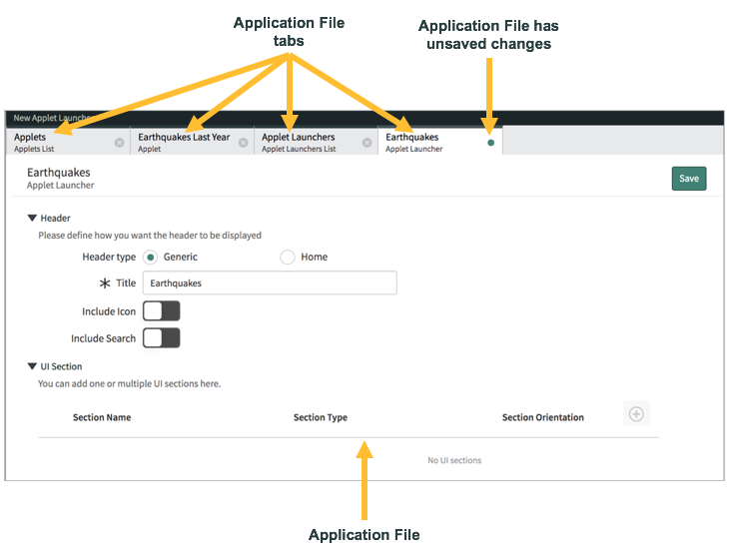Collapse the Header section
This screenshot has width=731, height=560.
pyautogui.click(x=32, y=218)
